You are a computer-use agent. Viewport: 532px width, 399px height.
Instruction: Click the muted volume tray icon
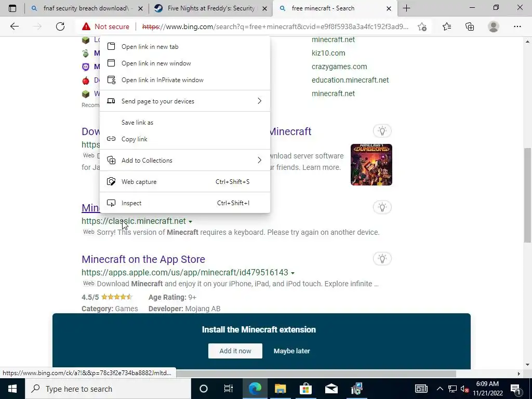464,389
